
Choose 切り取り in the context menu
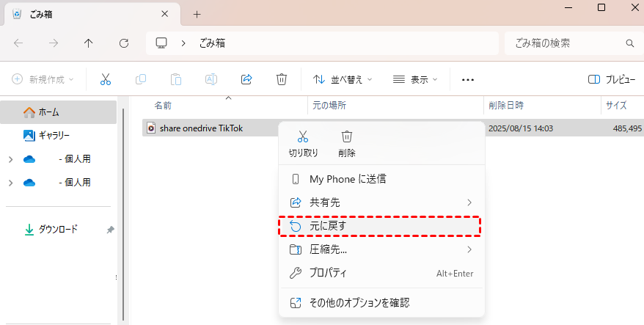coord(303,145)
